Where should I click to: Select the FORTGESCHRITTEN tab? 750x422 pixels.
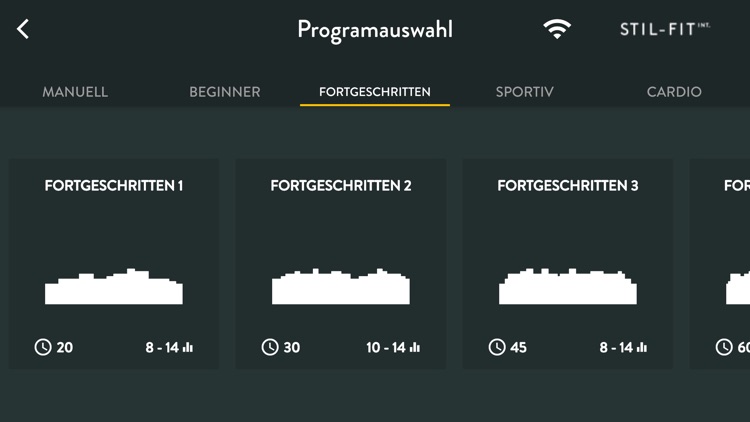coord(375,92)
